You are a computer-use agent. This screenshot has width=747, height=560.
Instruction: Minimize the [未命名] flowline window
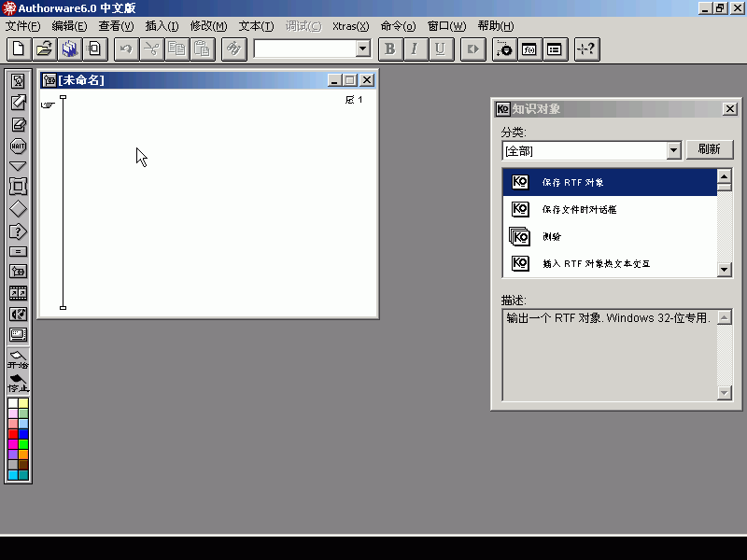coord(334,80)
